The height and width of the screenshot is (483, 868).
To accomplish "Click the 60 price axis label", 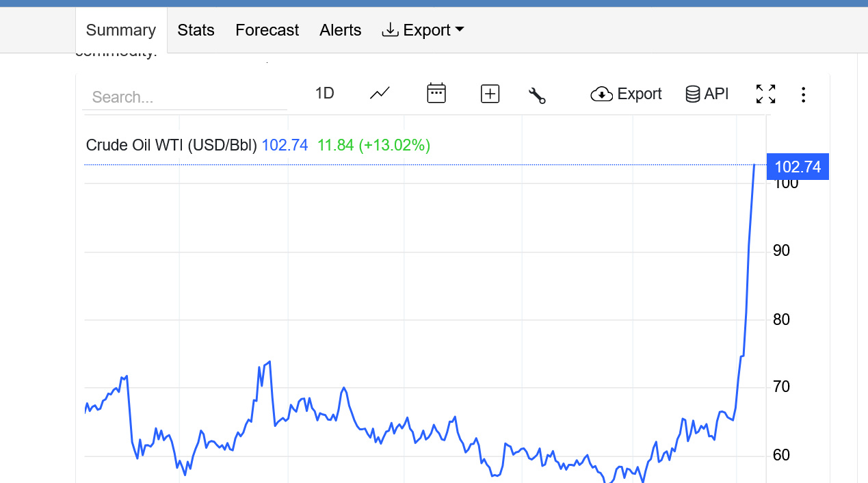I will click(x=781, y=456).
